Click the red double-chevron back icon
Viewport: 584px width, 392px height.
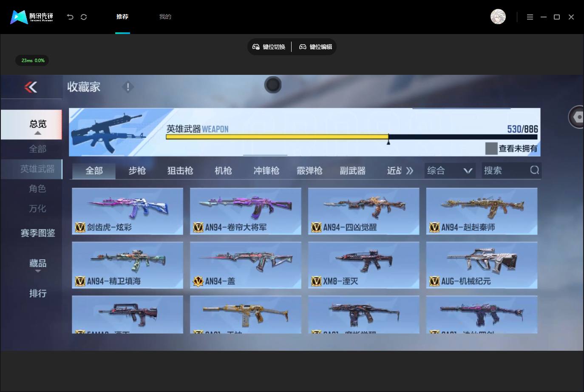31,87
